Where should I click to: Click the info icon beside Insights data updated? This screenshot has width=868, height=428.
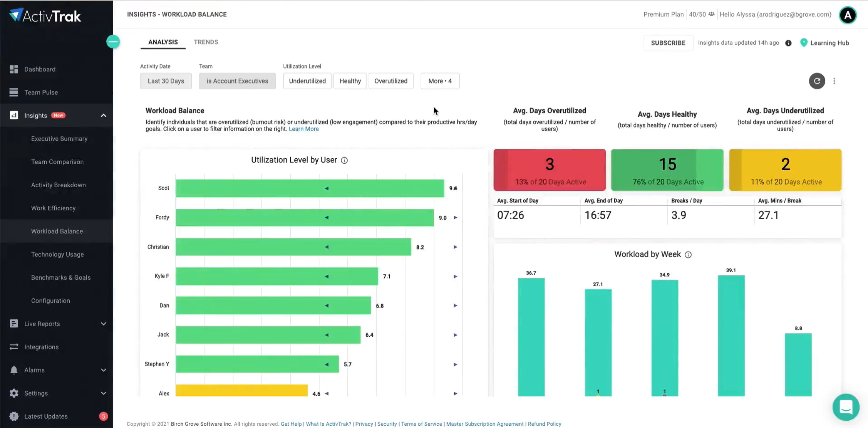pos(788,43)
